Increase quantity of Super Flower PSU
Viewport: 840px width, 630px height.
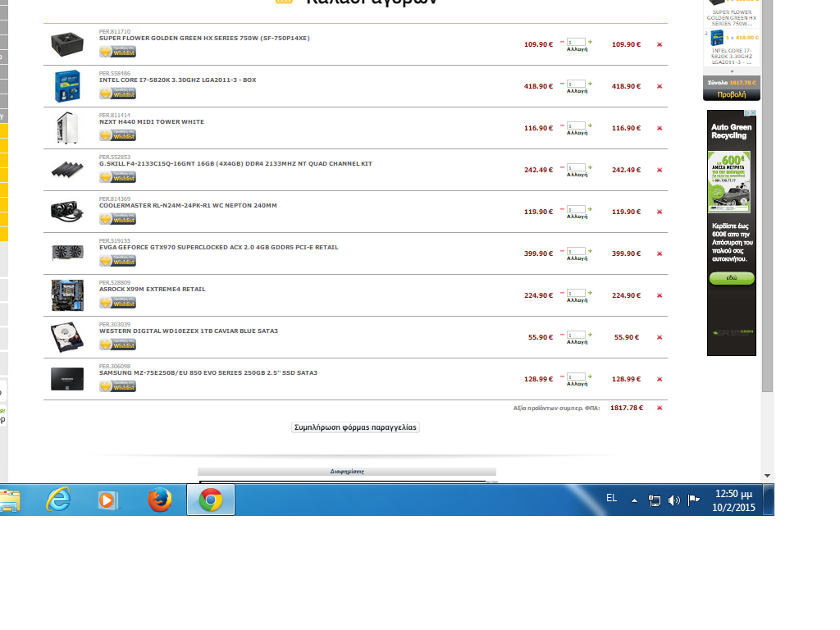click(591, 42)
